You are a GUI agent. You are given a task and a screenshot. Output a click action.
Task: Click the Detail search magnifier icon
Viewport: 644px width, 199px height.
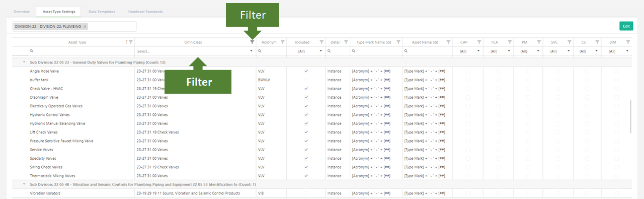(x=329, y=51)
